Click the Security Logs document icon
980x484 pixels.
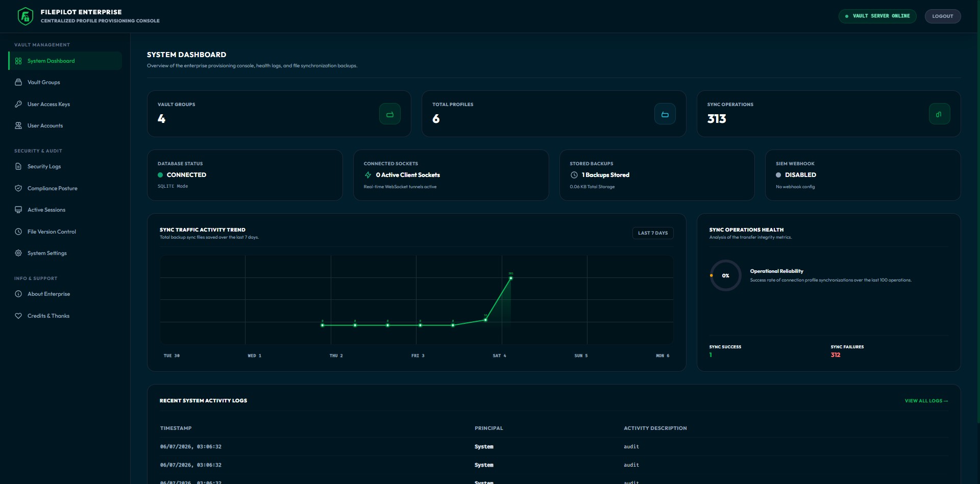coord(18,166)
